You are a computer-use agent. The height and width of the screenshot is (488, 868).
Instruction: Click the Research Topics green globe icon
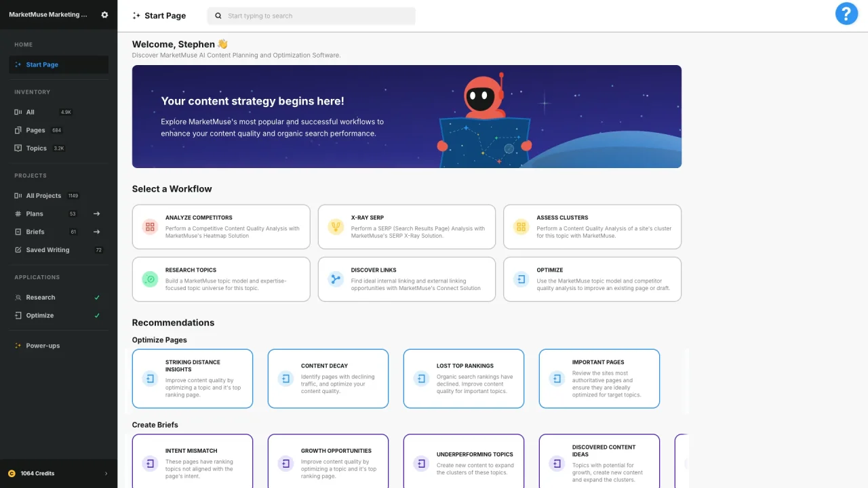(x=150, y=279)
